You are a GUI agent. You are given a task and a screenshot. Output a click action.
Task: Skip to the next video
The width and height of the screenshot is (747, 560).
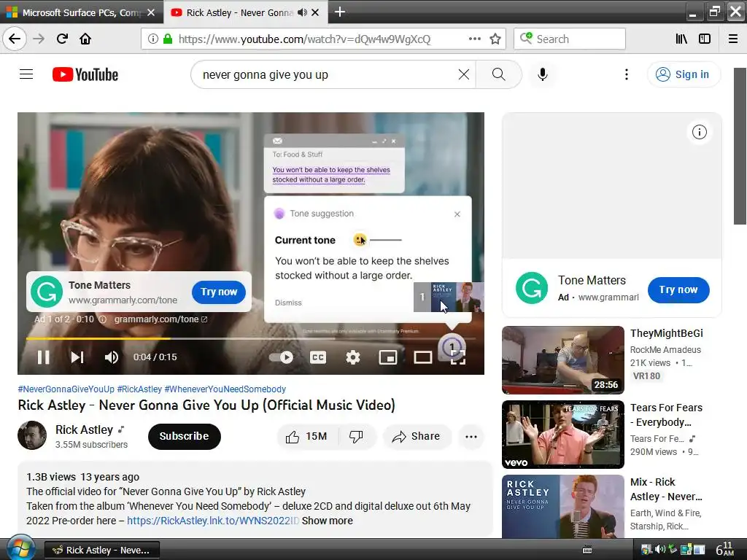click(77, 357)
